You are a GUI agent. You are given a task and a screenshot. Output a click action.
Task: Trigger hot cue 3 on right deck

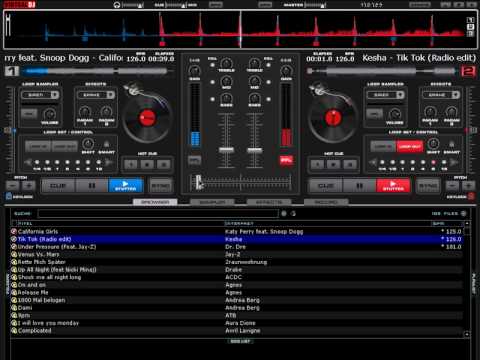[350, 164]
